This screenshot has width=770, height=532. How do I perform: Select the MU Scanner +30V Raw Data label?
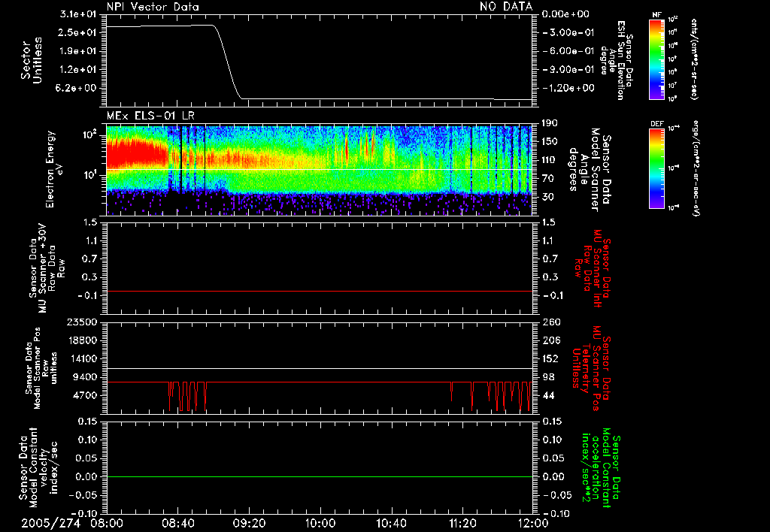pyautogui.click(x=47, y=268)
